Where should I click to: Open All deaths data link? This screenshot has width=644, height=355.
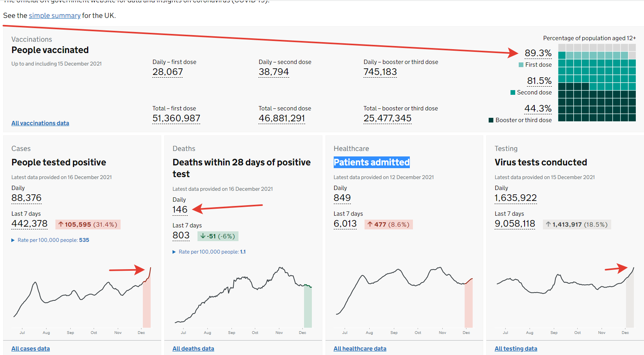coord(193,349)
